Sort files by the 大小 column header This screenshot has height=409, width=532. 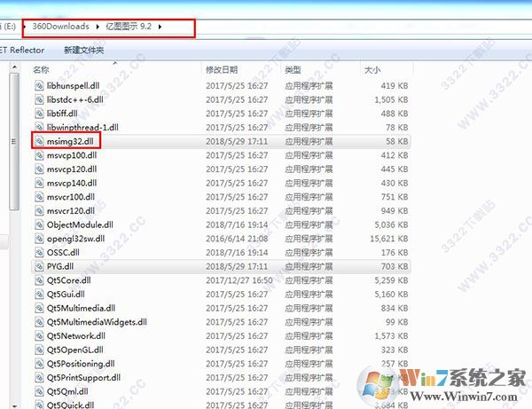click(372, 70)
